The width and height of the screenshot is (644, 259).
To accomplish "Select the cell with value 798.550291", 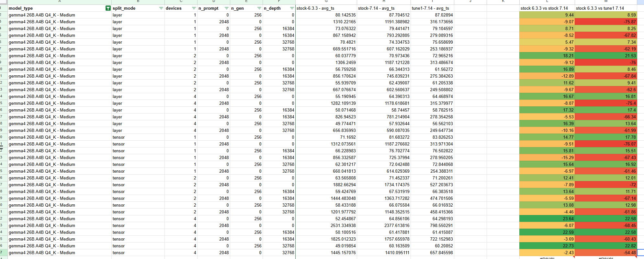I will tap(432, 225).
